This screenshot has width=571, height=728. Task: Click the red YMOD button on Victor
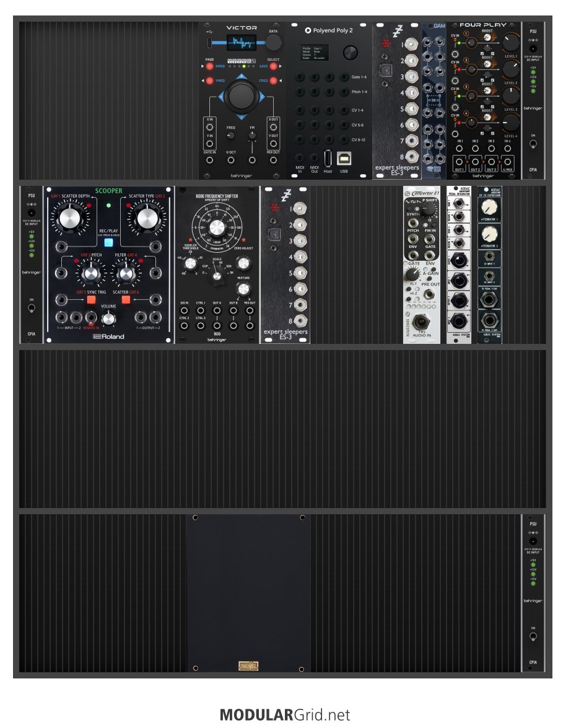[x=210, y=81]
